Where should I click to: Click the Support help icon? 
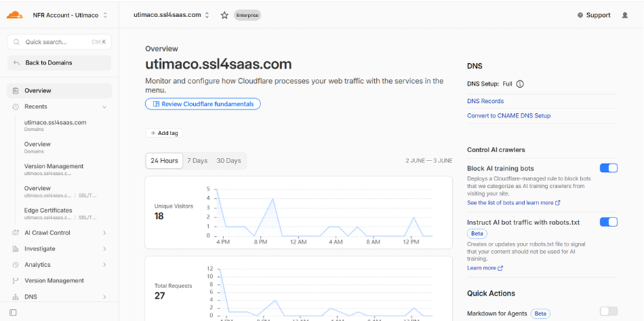(580, 15)
